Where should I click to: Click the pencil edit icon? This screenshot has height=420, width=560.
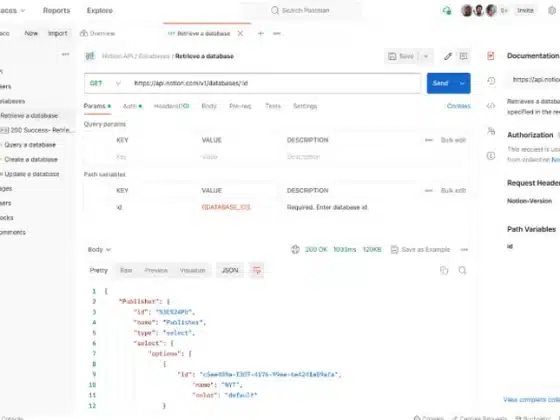click(x=448, y=56)
